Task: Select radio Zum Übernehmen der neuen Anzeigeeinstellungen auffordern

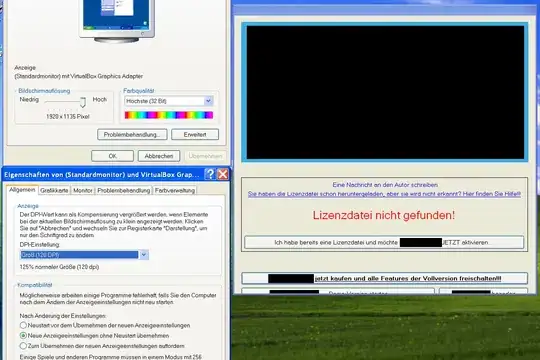Action: (23, 346)
